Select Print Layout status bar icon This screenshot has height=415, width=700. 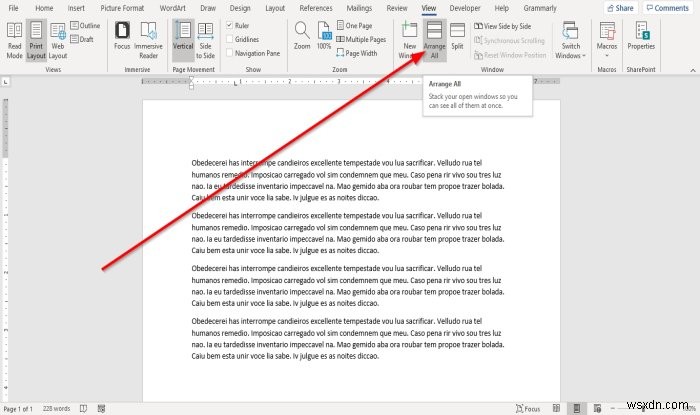point(577,408)
